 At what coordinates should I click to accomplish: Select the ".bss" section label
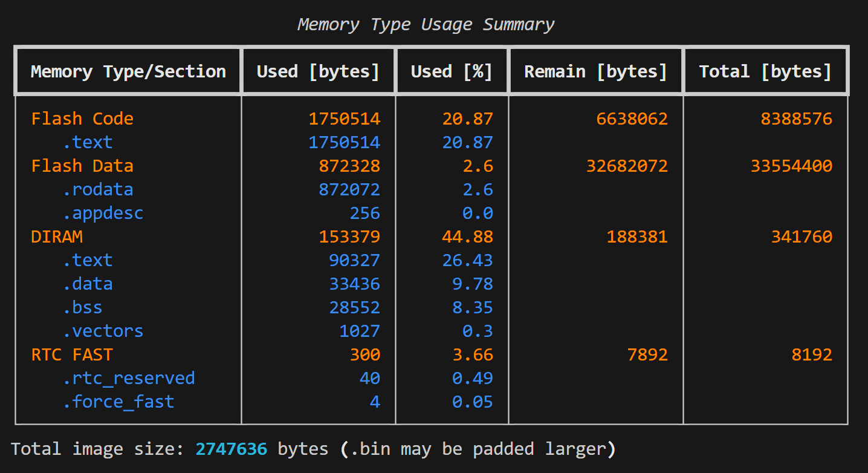(82, 307)
